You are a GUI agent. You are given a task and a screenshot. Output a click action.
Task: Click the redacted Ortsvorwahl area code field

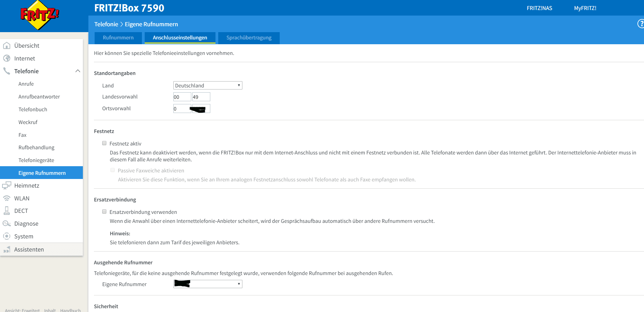tap(201, 108)
